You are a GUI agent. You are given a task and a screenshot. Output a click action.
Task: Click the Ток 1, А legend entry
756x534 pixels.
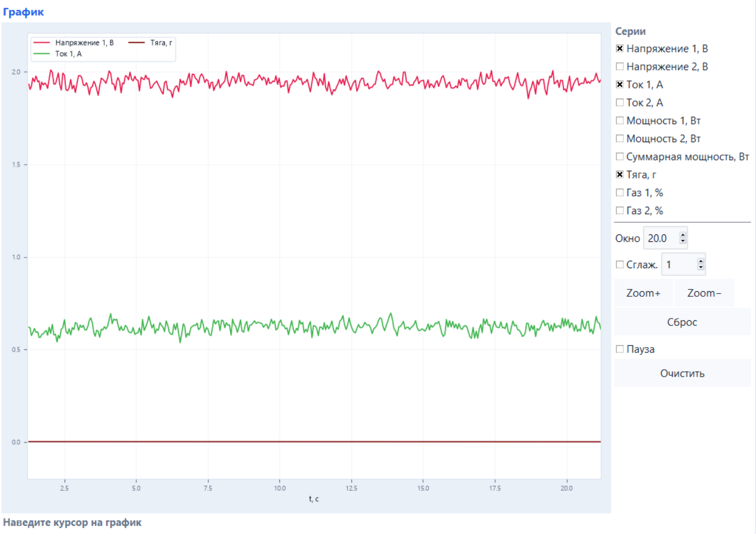coord(58,54)
